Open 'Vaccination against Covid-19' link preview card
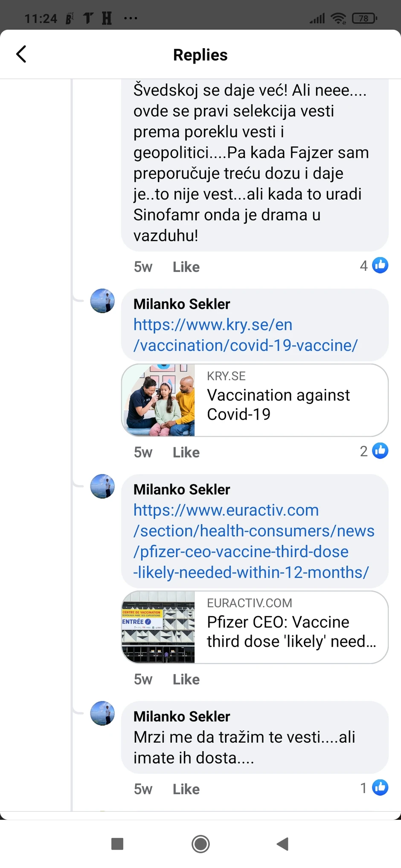401x868 pixels. click(255, 400)
